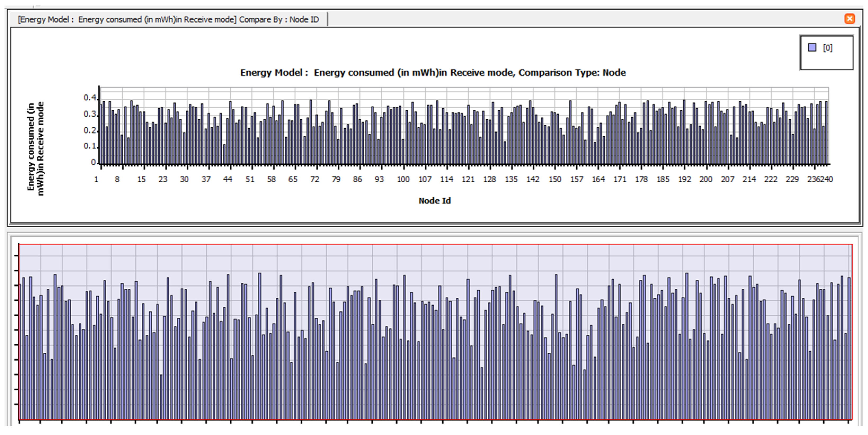Click x-axis label 157

pos(577,179)
